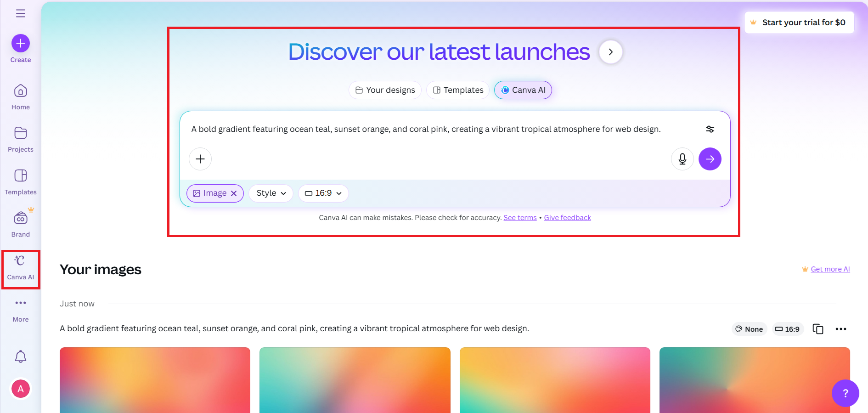This screenshot has height=413, width=868.
Task: Open the hamburger menu in the sidebar
Action: click(21, 13)
